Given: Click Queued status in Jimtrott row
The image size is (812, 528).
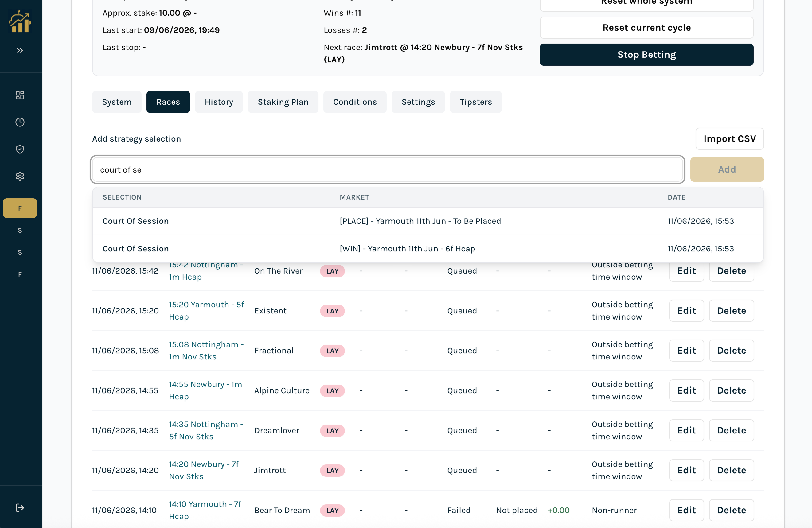Looking at the screenshot, I should [462, 470].
